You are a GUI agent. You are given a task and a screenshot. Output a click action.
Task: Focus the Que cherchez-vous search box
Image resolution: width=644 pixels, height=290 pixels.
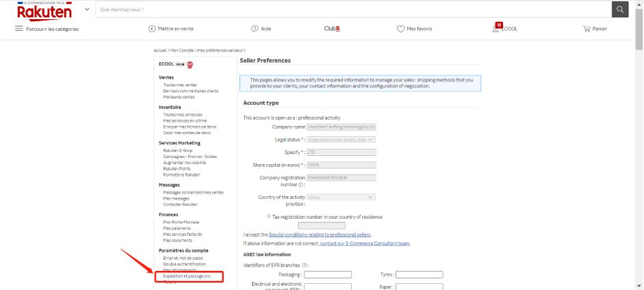[352, 10]
